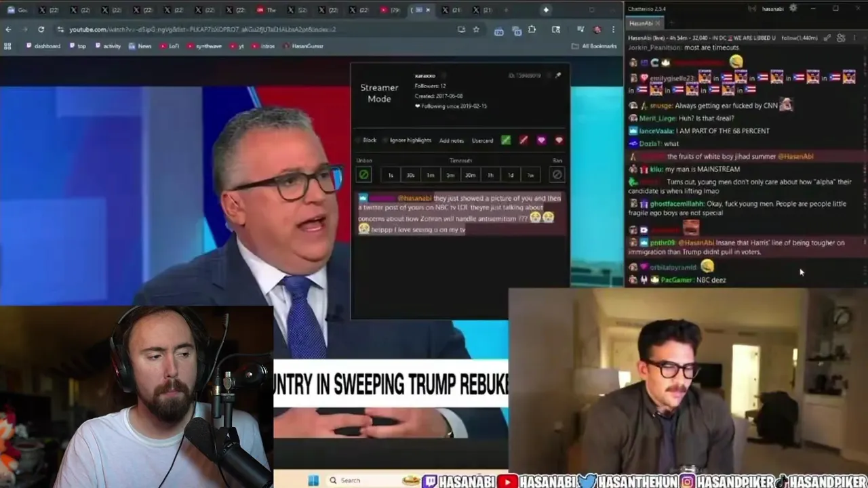Select the 1w timeout button
Screen dimensions: 868x488
[530, 175]
